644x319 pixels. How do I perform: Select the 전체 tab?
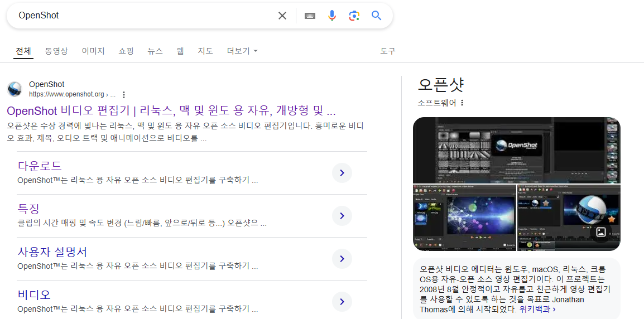(x=23, y=51)
